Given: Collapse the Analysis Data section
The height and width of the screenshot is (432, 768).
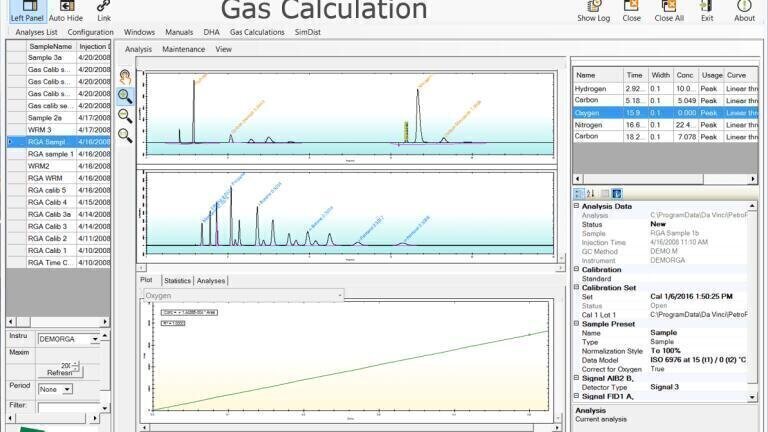Looking at the screenshot, I should coord(576,206).
